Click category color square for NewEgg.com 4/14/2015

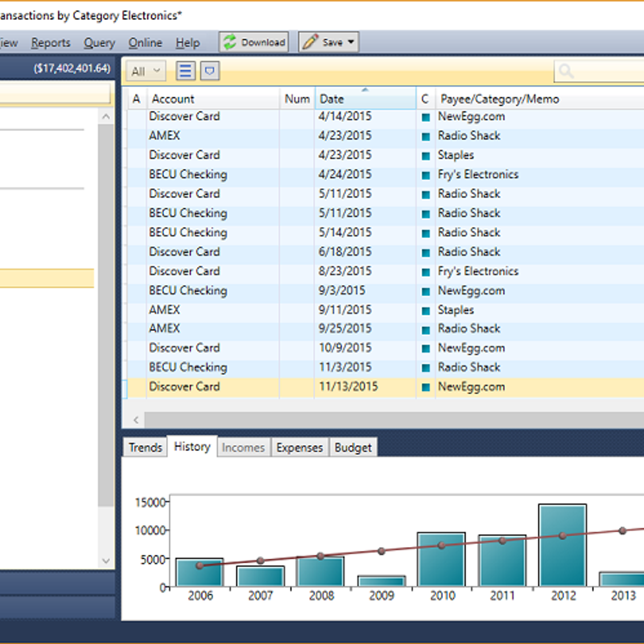pyautogui.click(x=425, y=118)
